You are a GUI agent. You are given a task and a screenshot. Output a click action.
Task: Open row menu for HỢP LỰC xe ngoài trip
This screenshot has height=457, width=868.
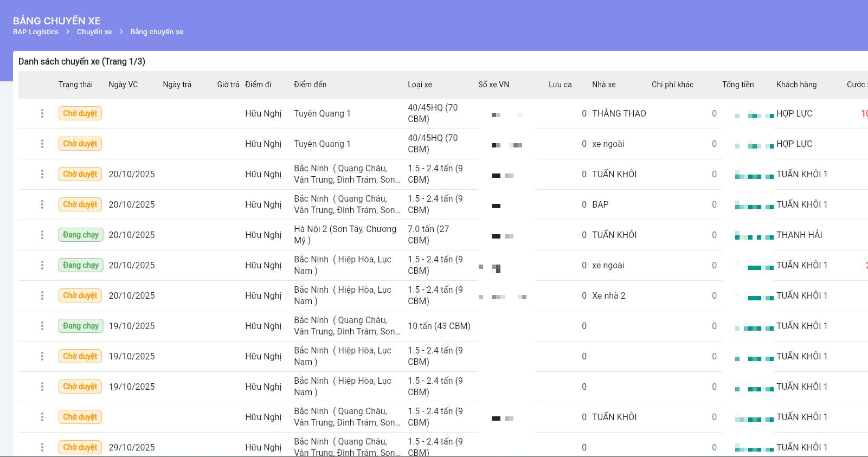click(x=42, y=144)
